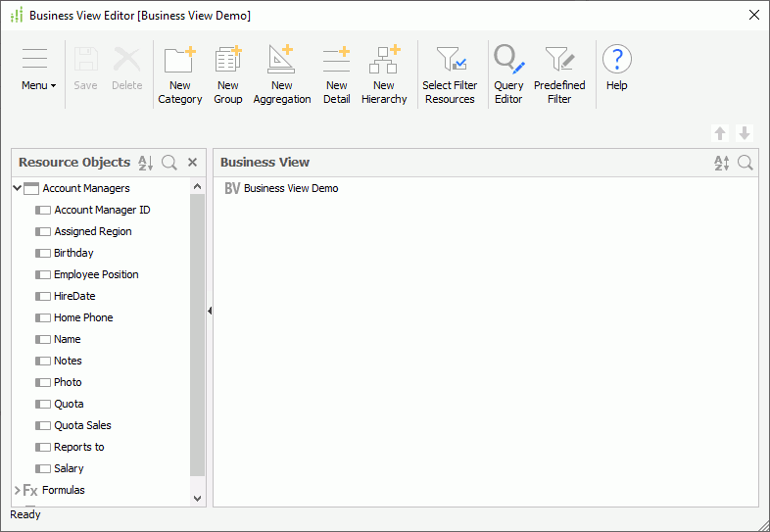Screen dimensions: 770x532
Task: Select the Name field
Action: pyautogui.click(x=68, y=339)
